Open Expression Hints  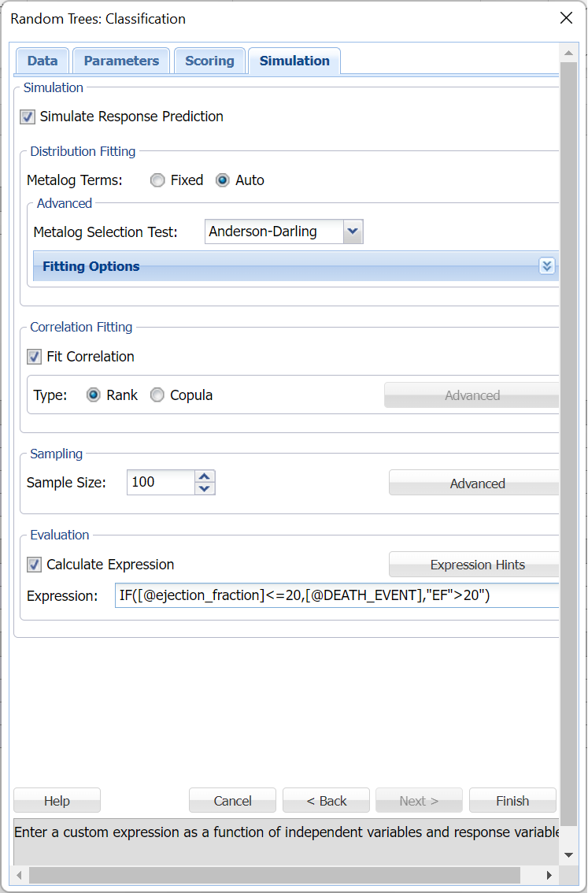coord(475,565)
